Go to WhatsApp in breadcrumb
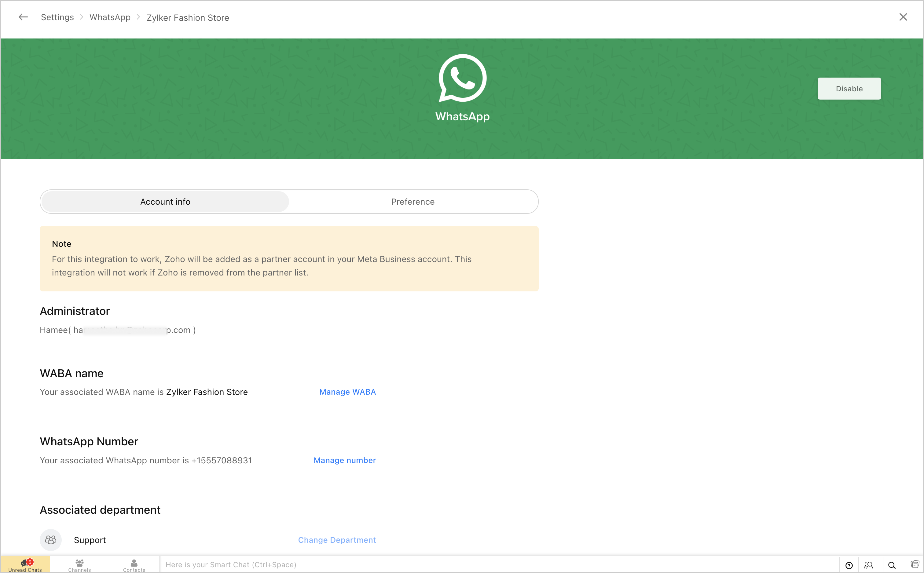The width and height of the screenshot is (924, 573). pyautogui.click(x=110, y=17)
